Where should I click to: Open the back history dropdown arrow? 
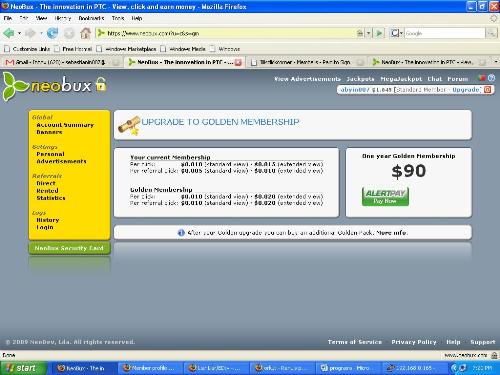pos(19,33)
